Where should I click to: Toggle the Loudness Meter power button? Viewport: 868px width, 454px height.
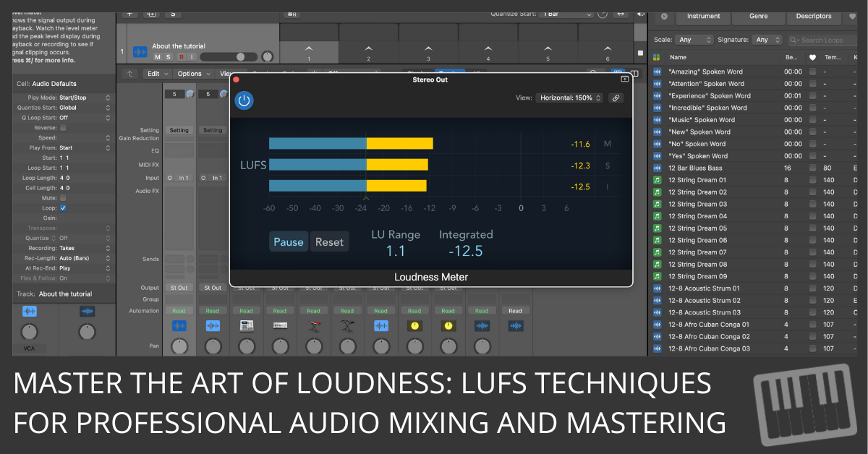(244, 100)
